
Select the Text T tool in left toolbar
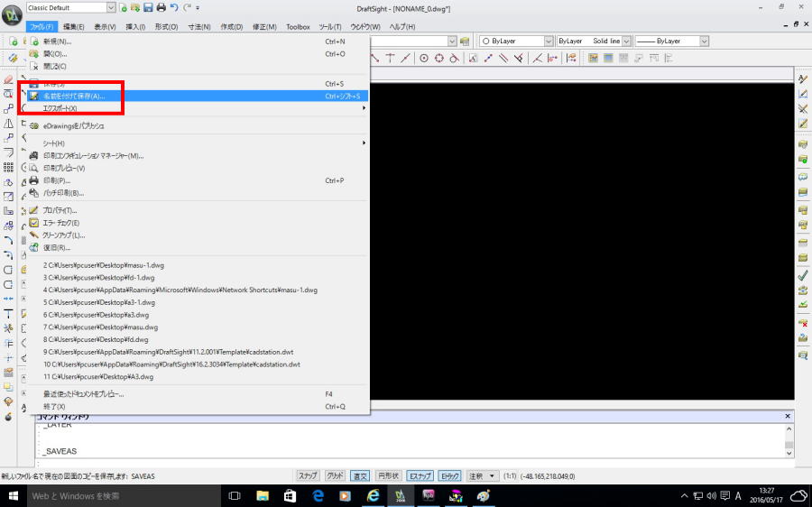click(x=8, y=313)
